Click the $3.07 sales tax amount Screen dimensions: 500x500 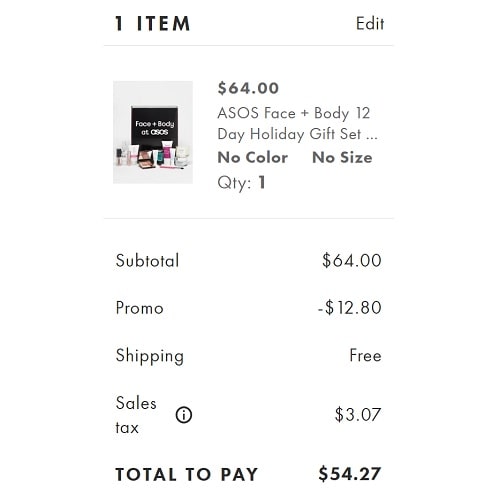pyautogui.click(x=358, y=415)
